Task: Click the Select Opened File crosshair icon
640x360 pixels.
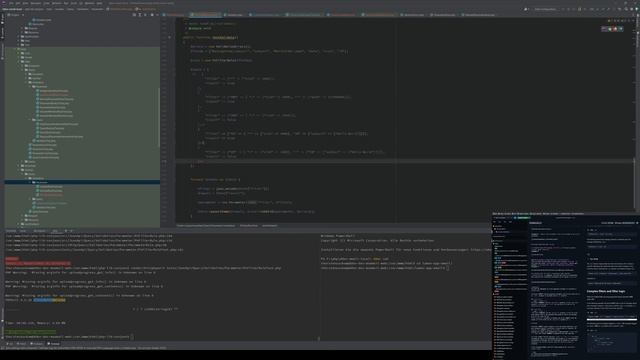Action: [x=134, y=15]
